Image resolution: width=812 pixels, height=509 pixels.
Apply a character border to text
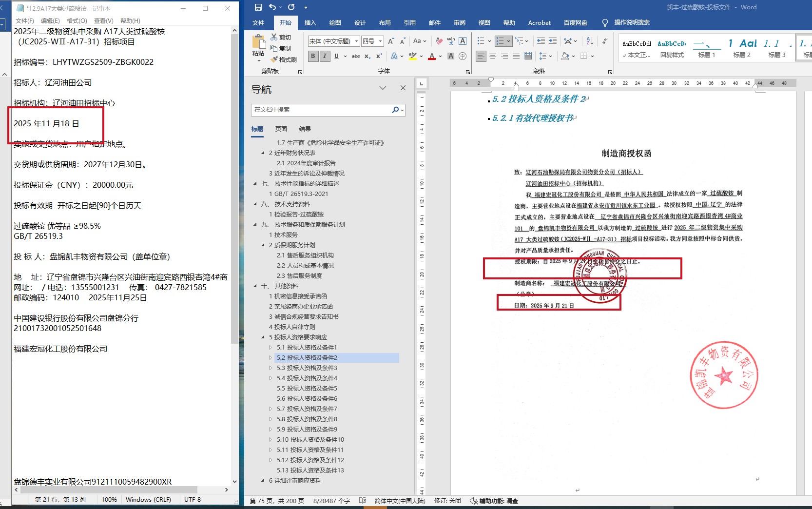click(x=463, y=41)
